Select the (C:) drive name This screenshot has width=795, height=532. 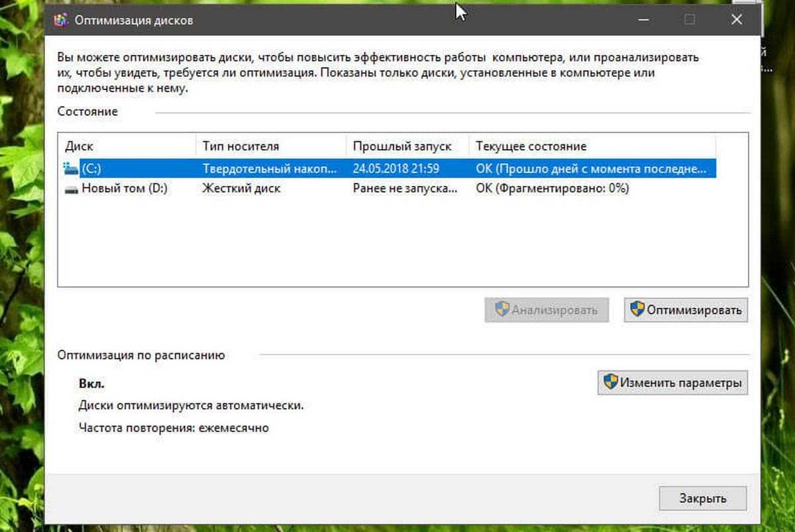click(x=91, y=168)
